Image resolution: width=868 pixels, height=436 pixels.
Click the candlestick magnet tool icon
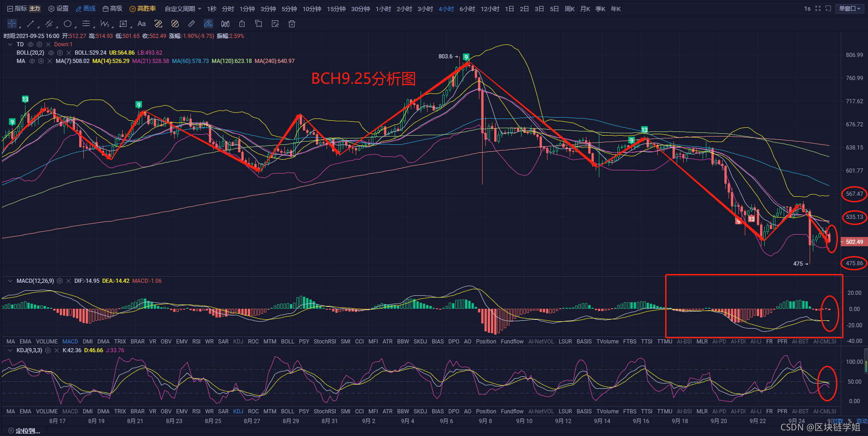coord(225,24)
